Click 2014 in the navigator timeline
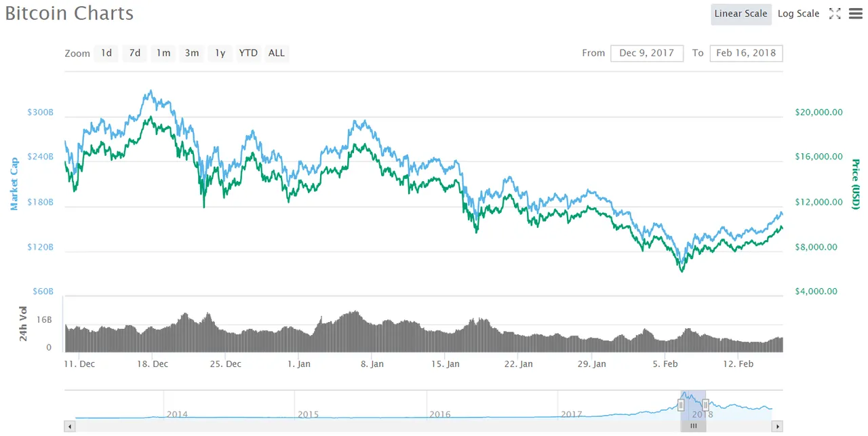This screenshot has height=436, width=868. (177, 414)
